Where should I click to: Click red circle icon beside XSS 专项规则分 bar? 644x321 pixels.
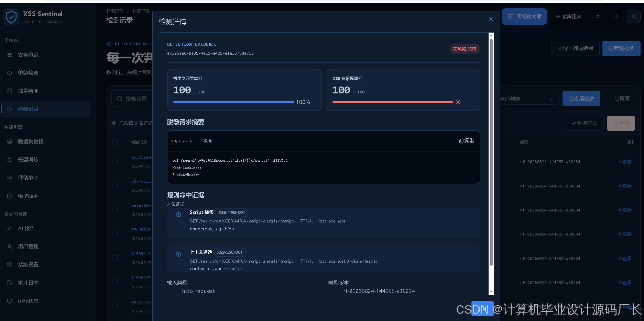(458, 102)
